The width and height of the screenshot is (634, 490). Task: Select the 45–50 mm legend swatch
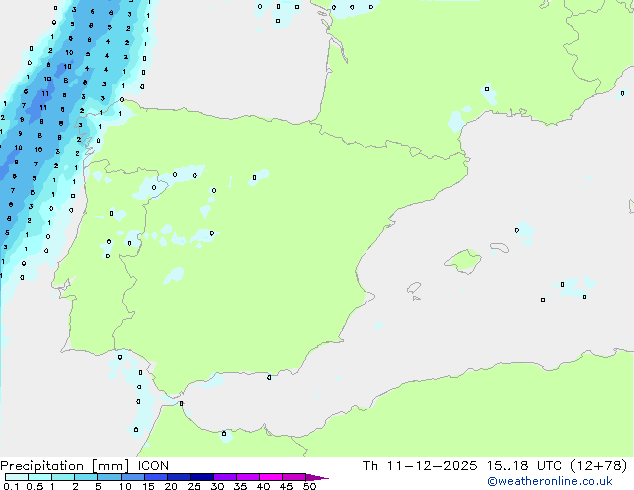click(294, 477)
